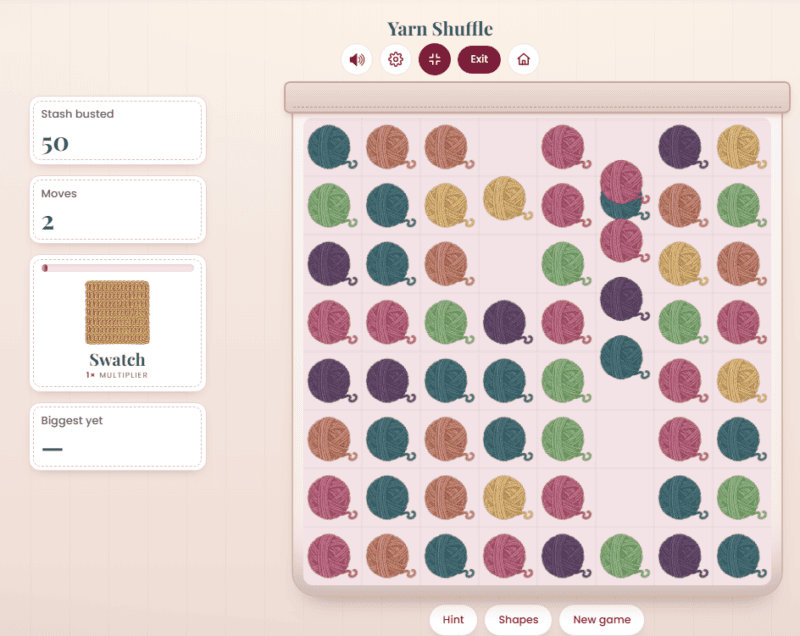
Task: Open the settings gear
Action: (x=395, y=60)
